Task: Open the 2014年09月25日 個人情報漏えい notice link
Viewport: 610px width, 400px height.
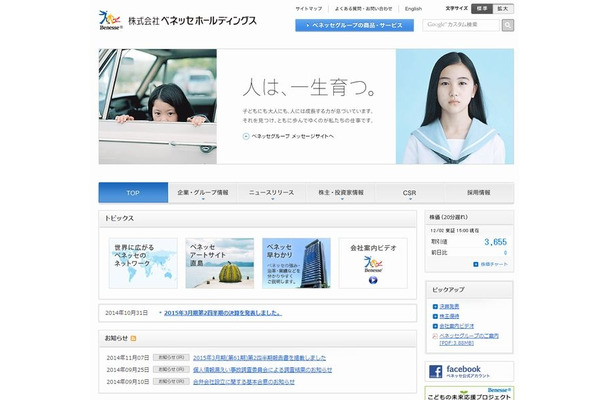Action: 263,370
